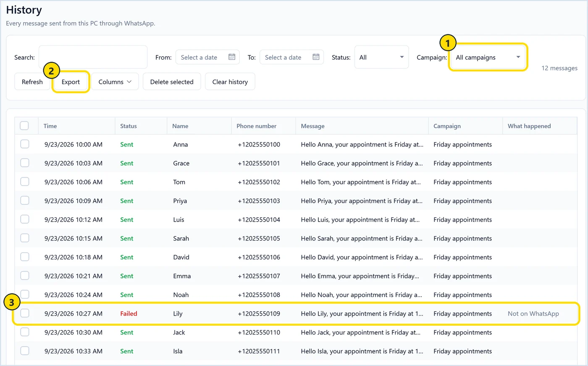Click the Sent status in Luis's row
This screenshot has width=588, height=366.
(x=127, y=220)
